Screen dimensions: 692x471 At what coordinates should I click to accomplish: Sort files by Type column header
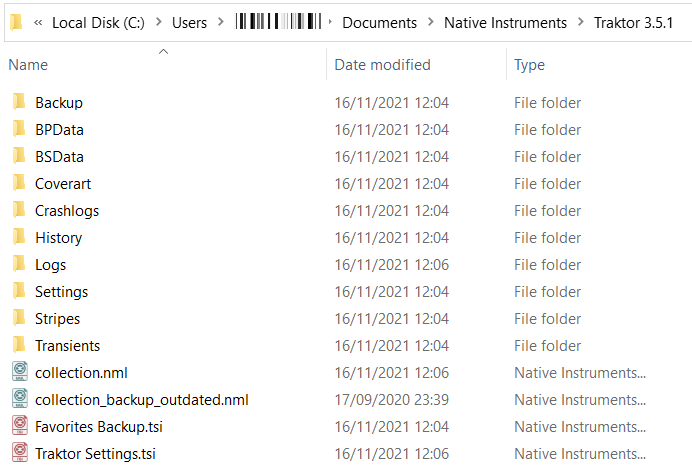tap(529, 65)
